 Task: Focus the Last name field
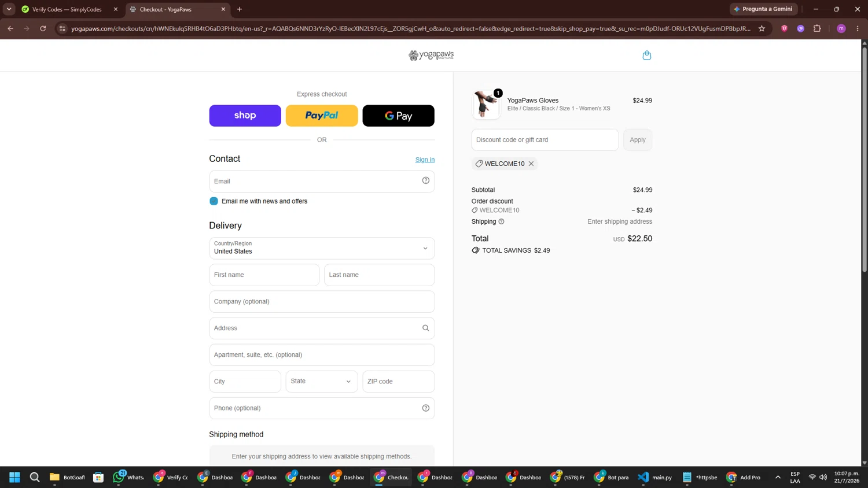(x=380, y=275)
